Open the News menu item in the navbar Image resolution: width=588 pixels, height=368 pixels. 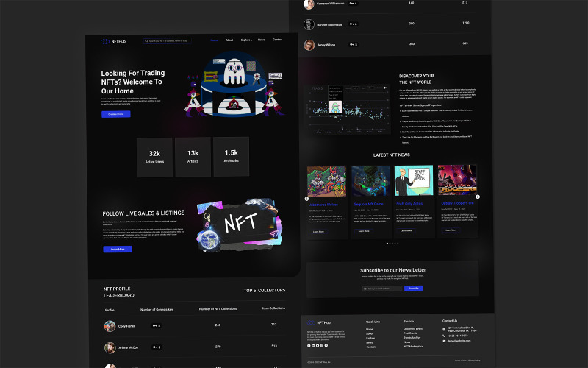tap(261, 40)
